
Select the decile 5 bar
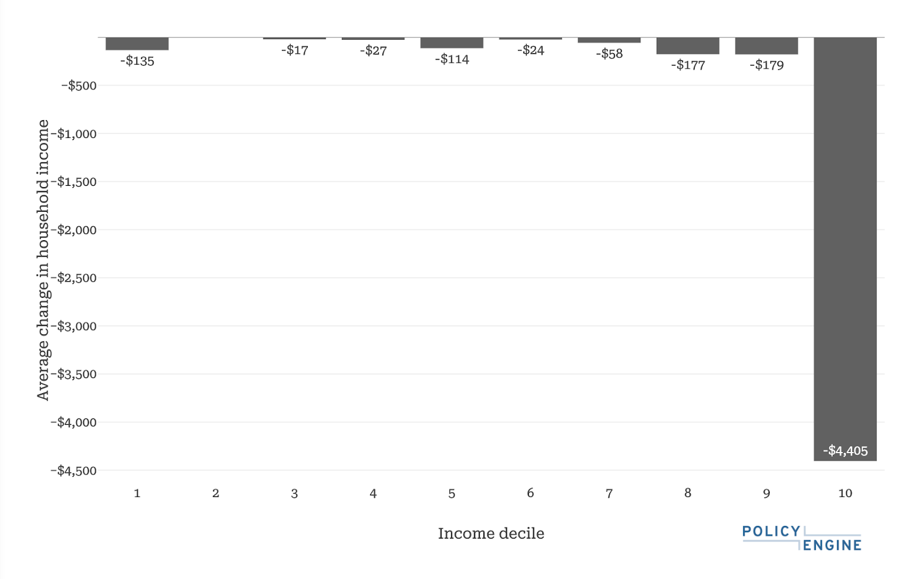click(x=452, y=43)
